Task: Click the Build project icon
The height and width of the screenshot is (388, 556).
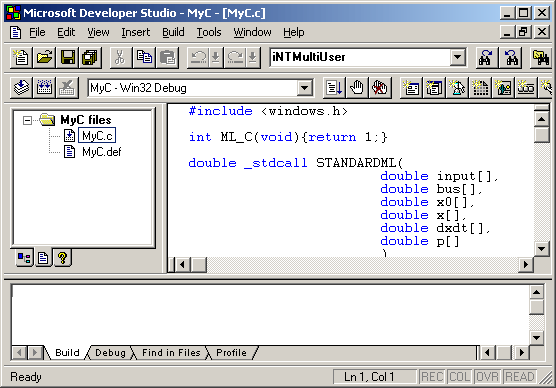Action: [x=44, y=87]
